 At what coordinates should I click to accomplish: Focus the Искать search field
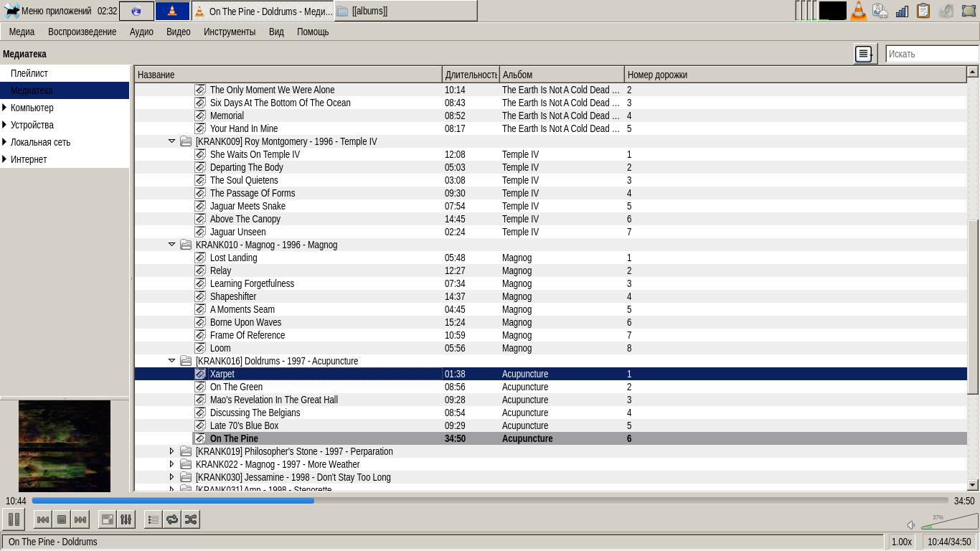[x=932, y=54]
